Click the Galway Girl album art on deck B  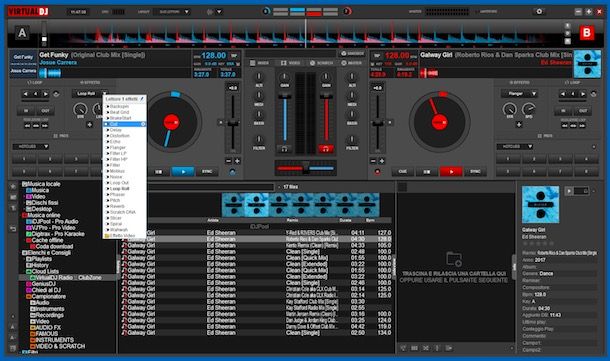(587, 65)
